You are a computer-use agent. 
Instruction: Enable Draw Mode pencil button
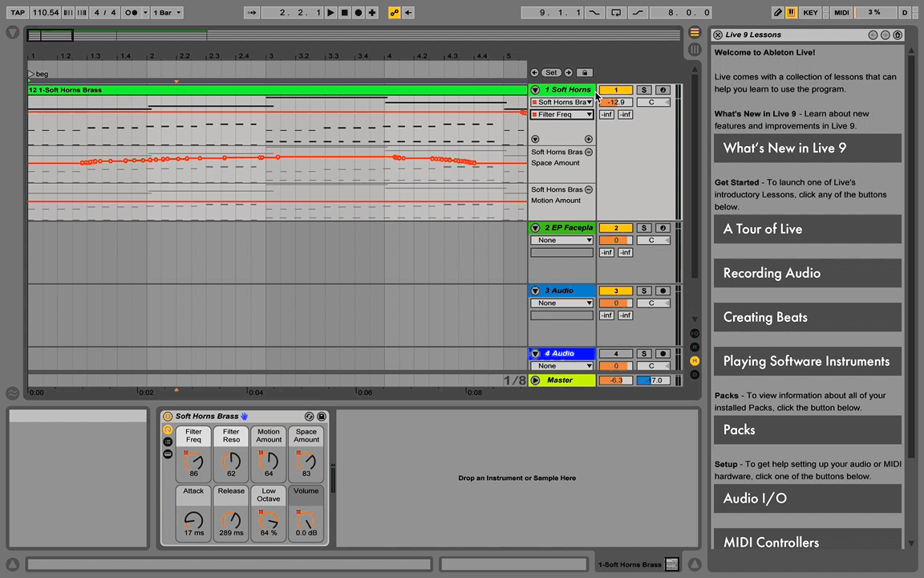tap(778, 12)
